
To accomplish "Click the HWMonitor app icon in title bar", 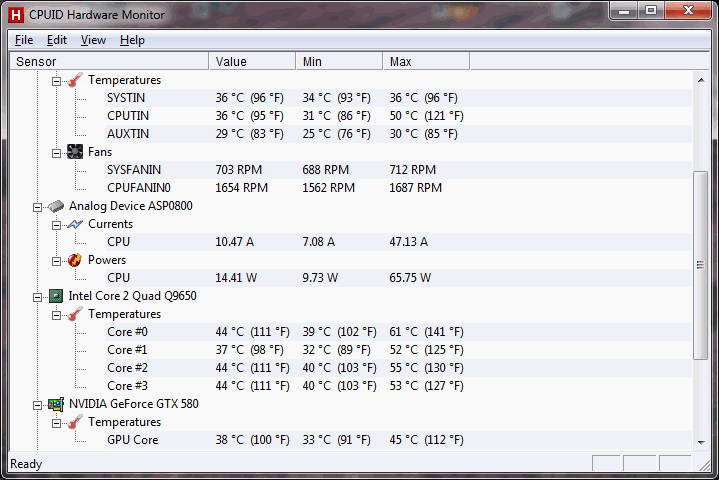I will [x=16, y=15].
